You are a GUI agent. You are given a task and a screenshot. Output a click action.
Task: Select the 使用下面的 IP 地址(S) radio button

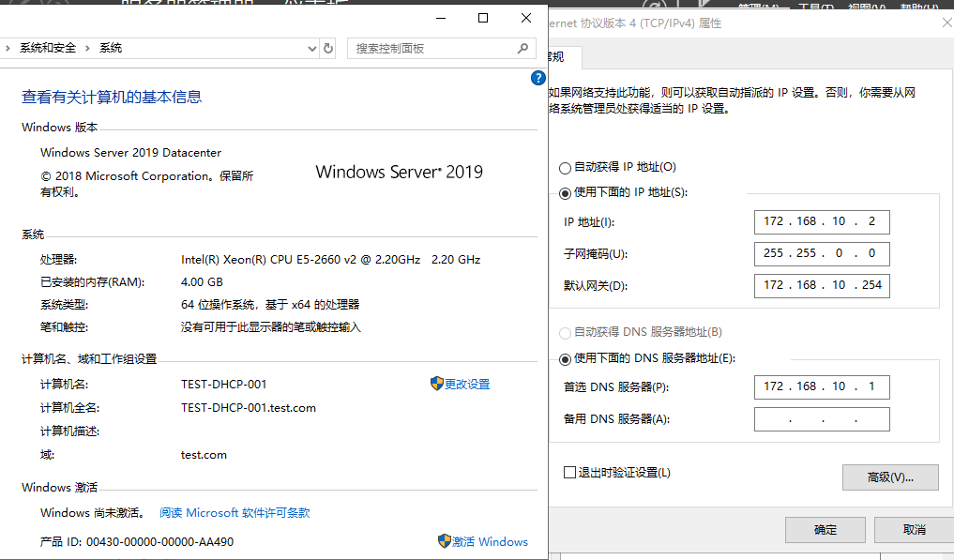566,193
